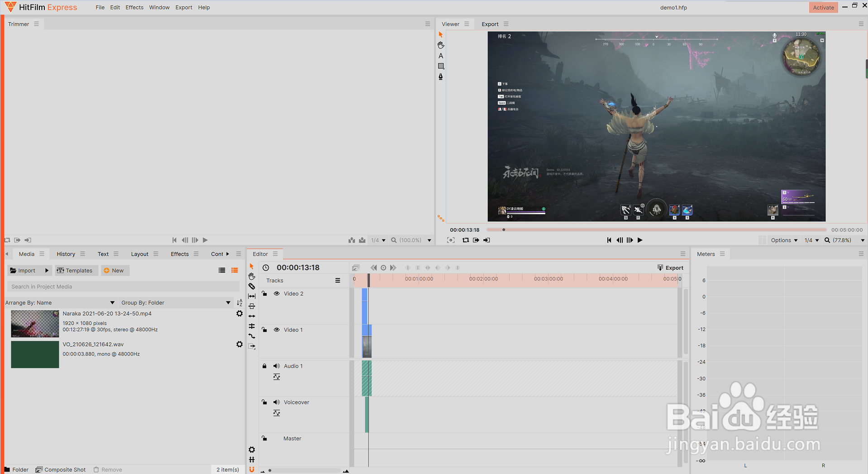Toggle loop playback in Viewer
Screen dimensions: 868x474
click(x=465, y=240)
